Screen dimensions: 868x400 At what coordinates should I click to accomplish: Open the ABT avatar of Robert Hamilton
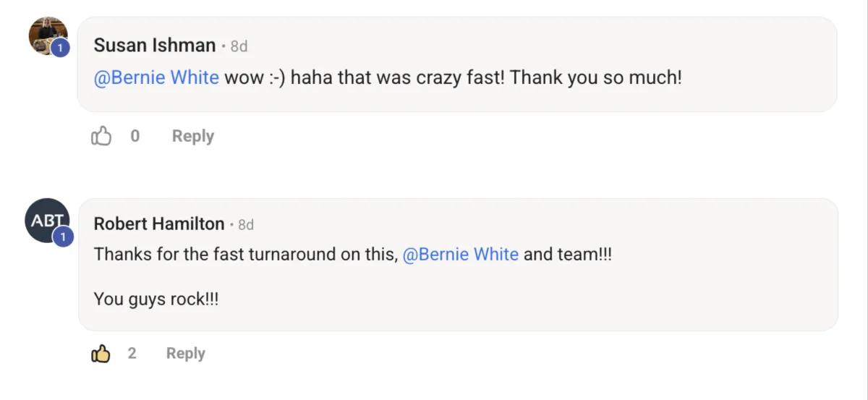click(x=48, y=220)
